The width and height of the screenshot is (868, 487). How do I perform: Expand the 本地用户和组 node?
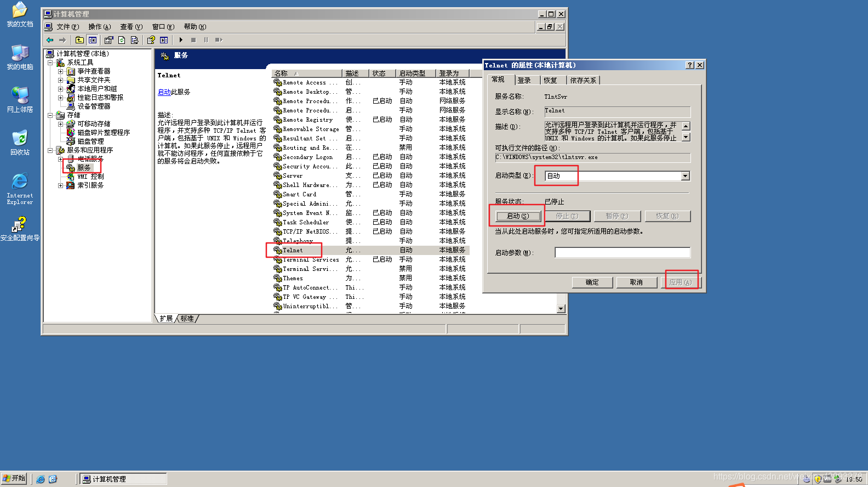61,89
